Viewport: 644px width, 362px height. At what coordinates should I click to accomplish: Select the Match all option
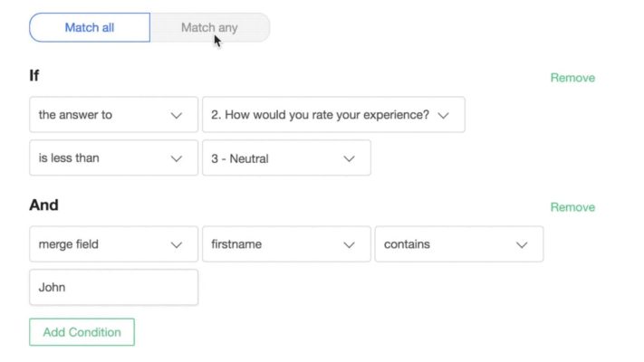coord(90,27)
